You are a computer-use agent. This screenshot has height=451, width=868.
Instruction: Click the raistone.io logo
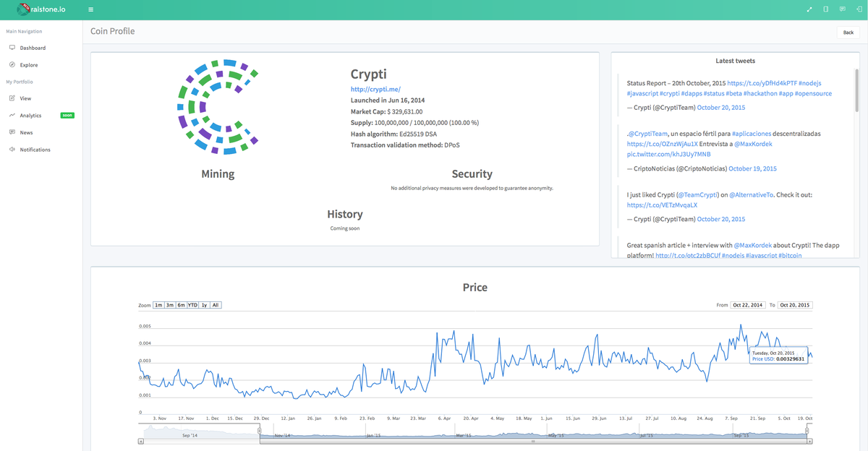point(42,9)
